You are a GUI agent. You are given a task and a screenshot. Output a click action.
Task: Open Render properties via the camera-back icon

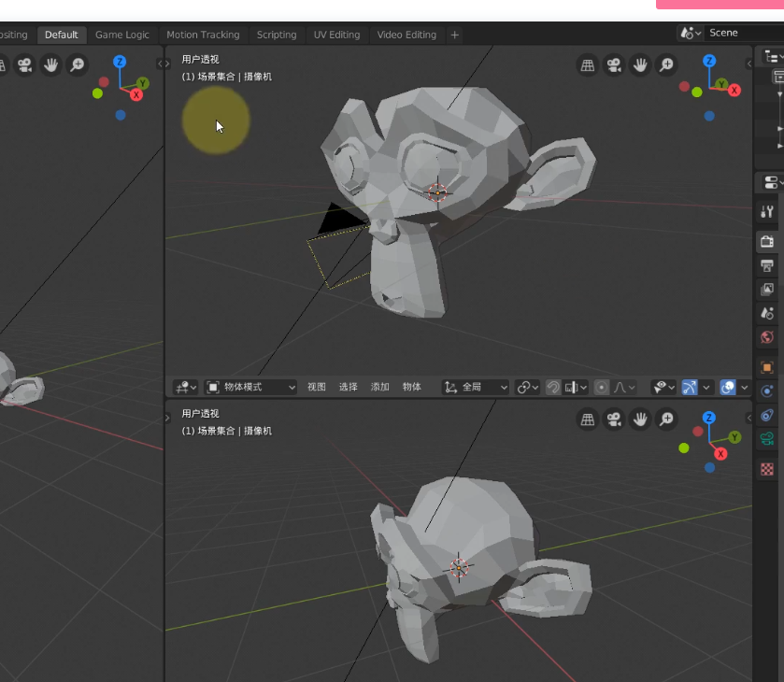(x=767, y=241)
